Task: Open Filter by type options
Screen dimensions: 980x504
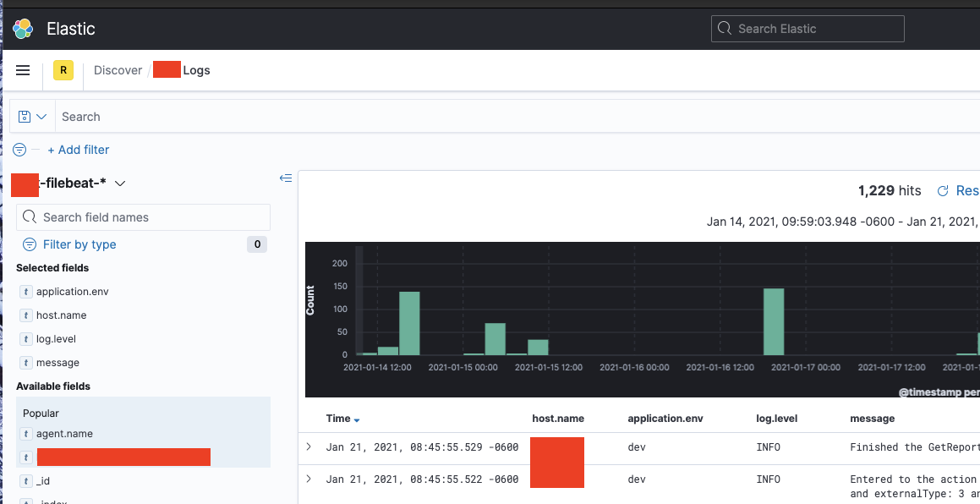Action: coord(79,244)
